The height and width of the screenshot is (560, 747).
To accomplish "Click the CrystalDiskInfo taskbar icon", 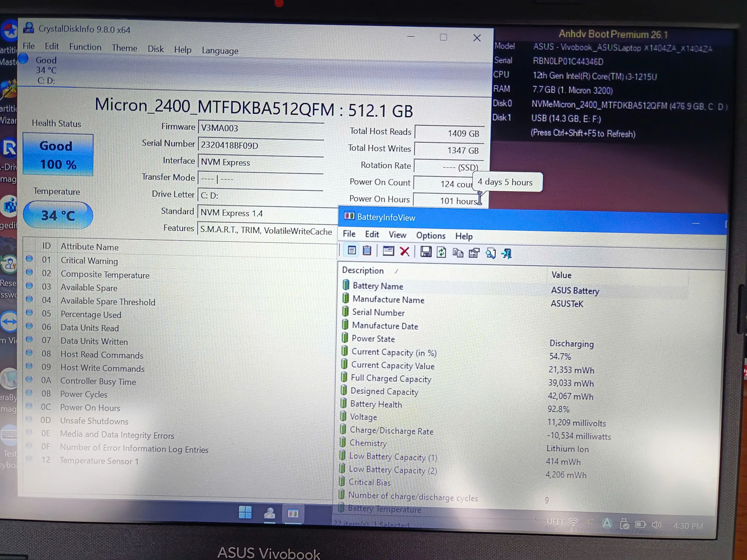I will [x=270, y=513].
